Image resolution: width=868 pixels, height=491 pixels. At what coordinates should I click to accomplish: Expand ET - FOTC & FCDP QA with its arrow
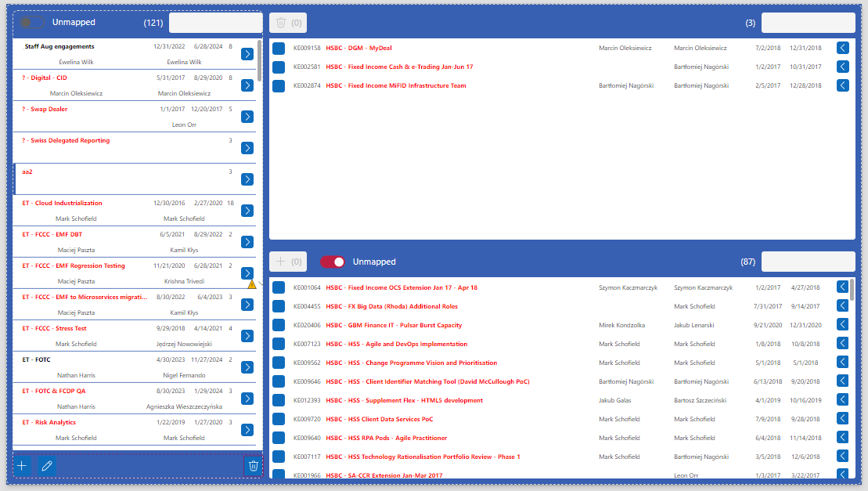pyautogui.click(x=247, y=399)
